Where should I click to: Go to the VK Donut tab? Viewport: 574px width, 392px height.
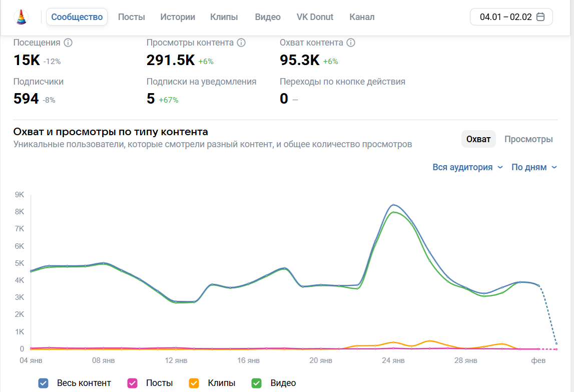click(x=315, y=17)
